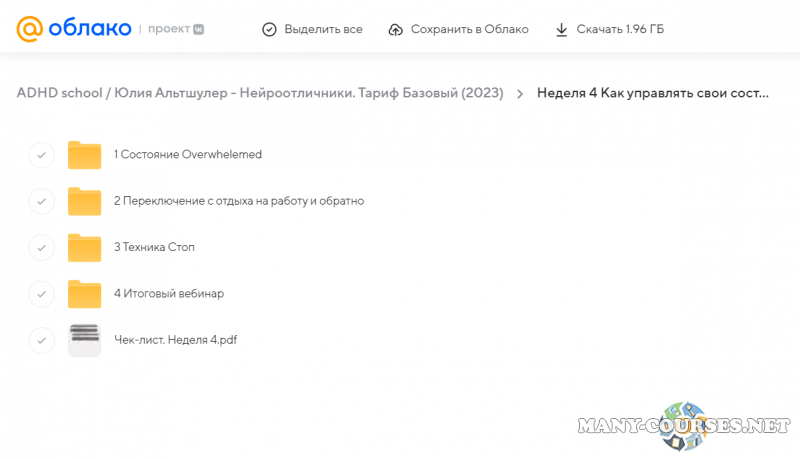Click the Выделить все checkmark icon
Viewport: 800px width, 459px height.
269,29
